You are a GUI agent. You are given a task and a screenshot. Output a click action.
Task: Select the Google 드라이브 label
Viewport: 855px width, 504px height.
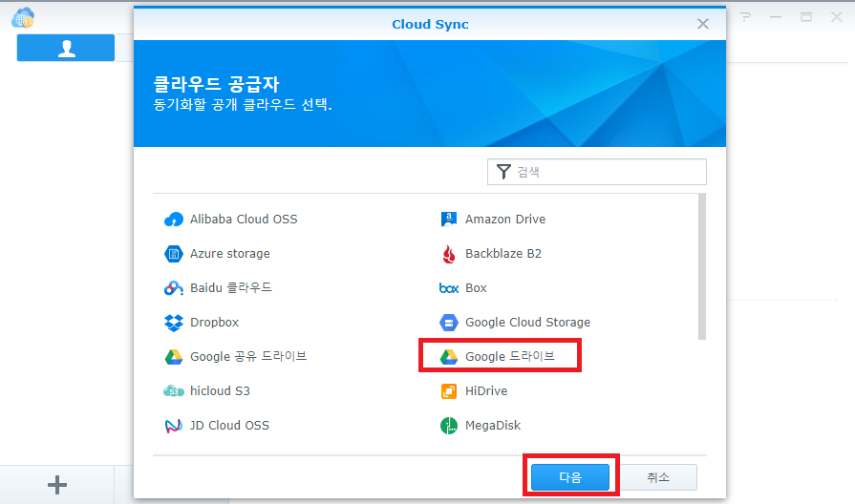point(510,357)
